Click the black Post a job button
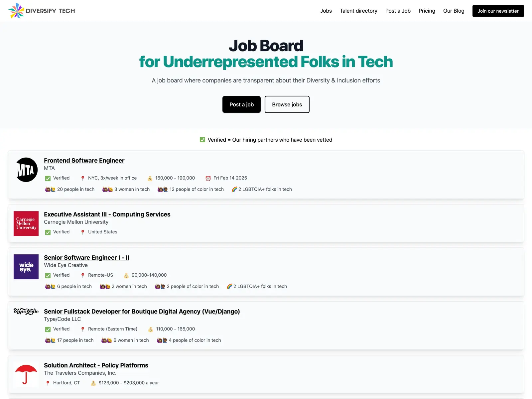The height and width of the screenshot is (399, 532). pyautogui.click(x=242, y=104)
